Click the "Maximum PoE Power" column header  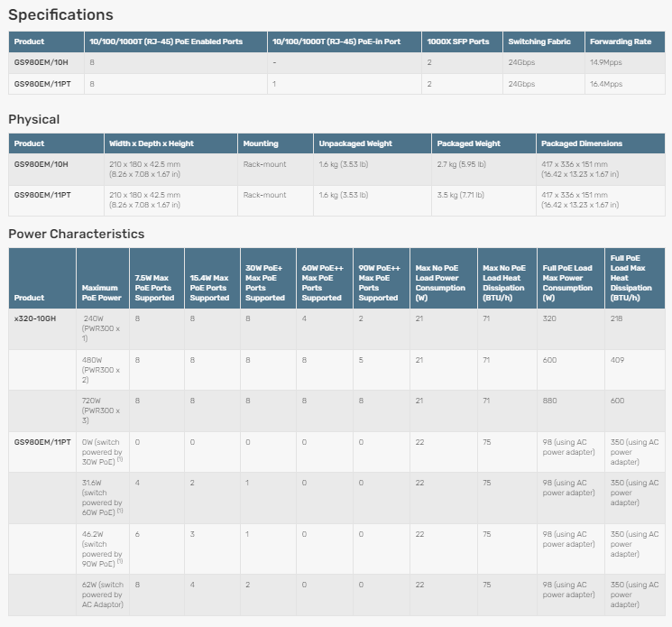point(103,279)
